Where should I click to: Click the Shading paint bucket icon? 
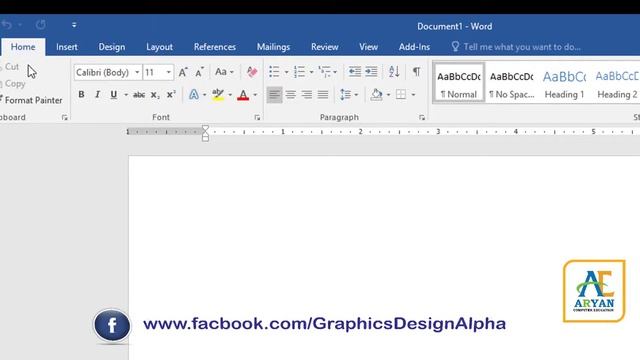click(x=376, y=95)
